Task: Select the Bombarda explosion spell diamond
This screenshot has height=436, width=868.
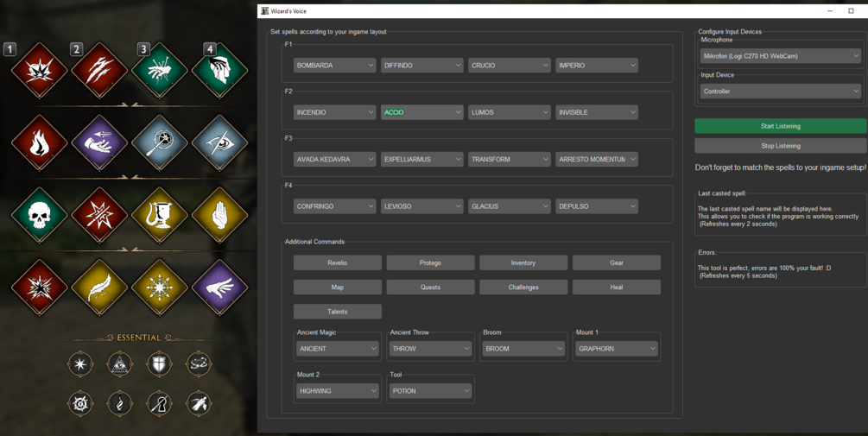Action: tap(40, 71)
